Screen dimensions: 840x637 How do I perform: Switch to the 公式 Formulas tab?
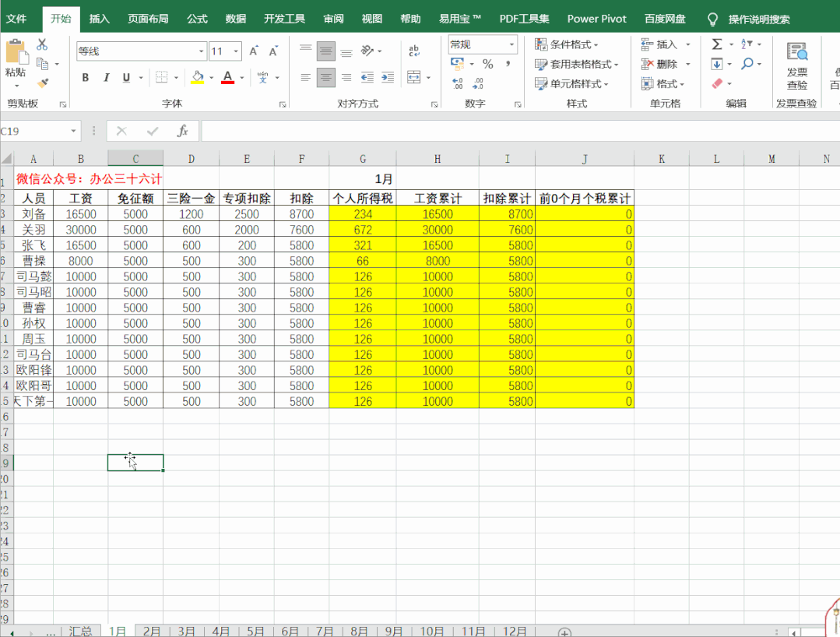tap(197, 19)
